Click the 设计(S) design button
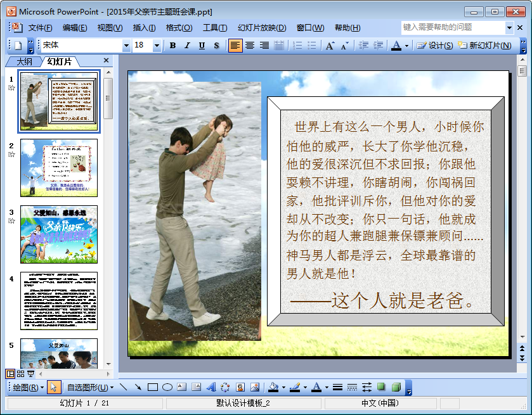532x415 pixels. pyautogui.click(x=435, y=46)
